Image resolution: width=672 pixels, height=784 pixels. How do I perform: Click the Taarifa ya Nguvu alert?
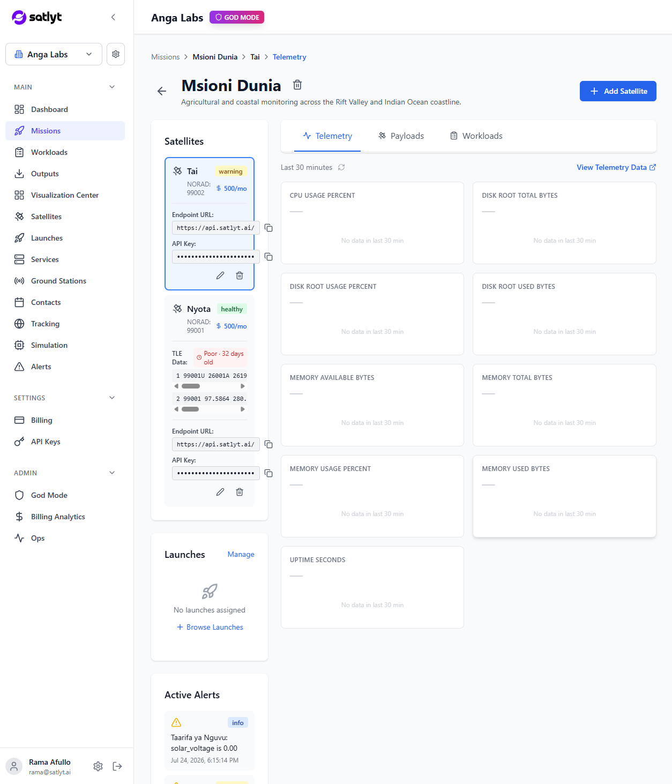210,741
